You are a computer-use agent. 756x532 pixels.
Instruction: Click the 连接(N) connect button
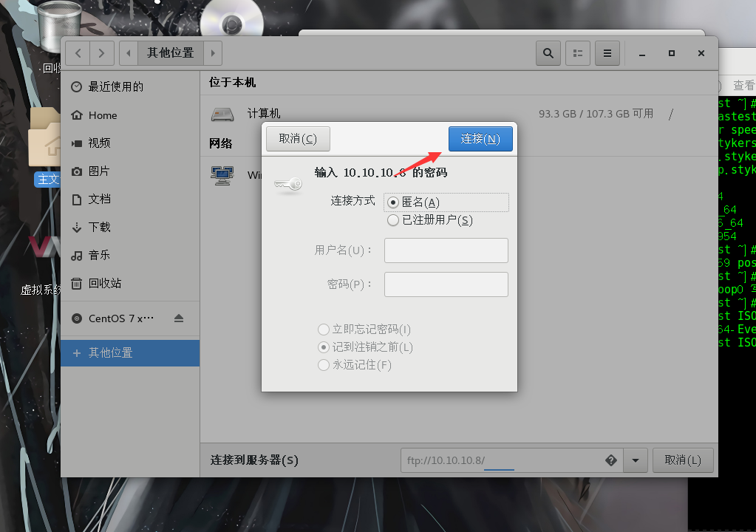(480, 139)
